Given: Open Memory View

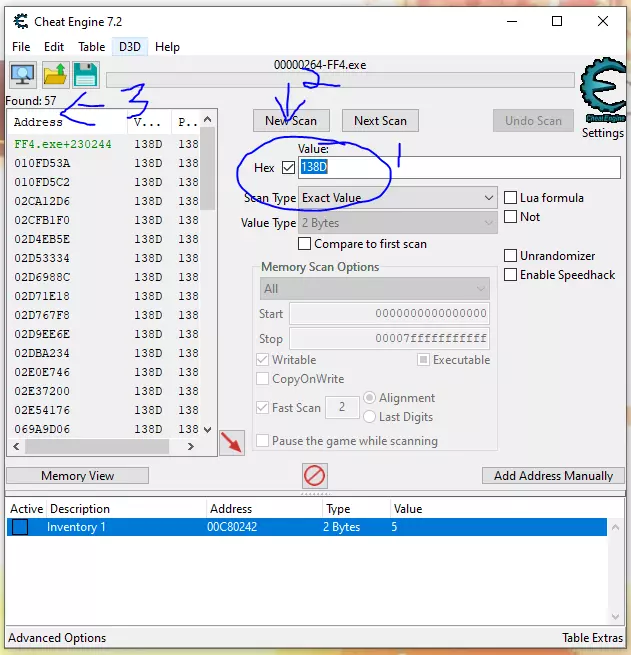Looking at the screenshot, I should point(78,476).
